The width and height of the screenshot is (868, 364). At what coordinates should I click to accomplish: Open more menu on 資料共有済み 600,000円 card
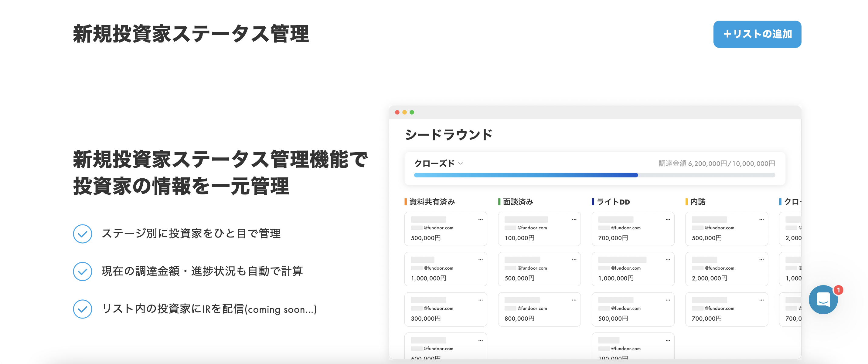point(480,340)
